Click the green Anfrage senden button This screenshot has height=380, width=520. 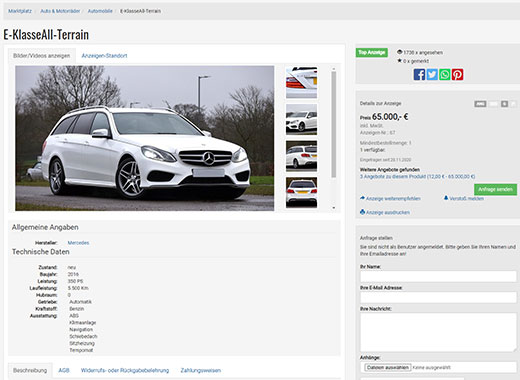495,189
